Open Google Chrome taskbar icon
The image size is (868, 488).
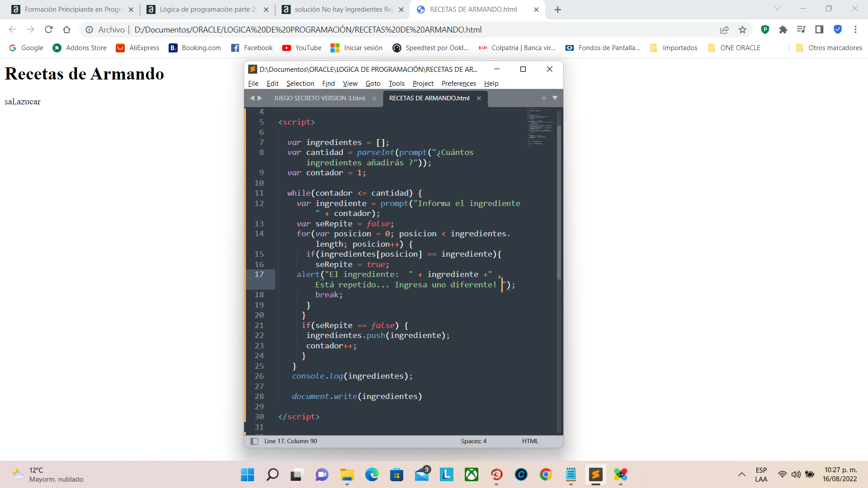tap(546, 474)
